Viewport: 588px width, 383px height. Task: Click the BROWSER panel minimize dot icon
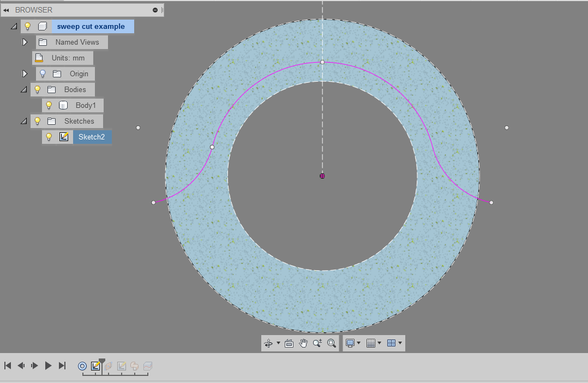[x=155, y=10]
